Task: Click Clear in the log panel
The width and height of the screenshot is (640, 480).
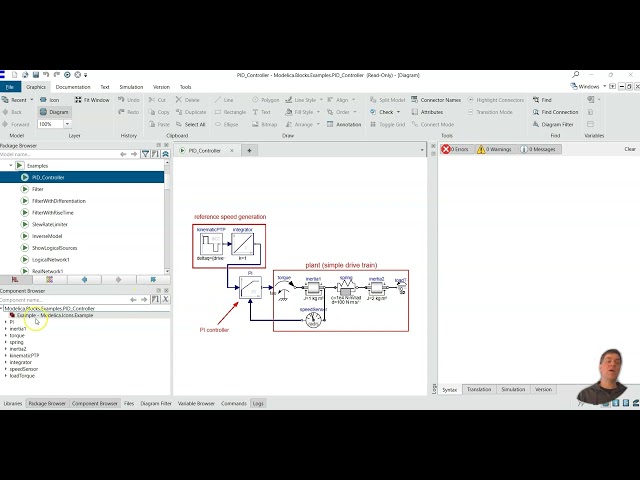Action: click(630, 149)
